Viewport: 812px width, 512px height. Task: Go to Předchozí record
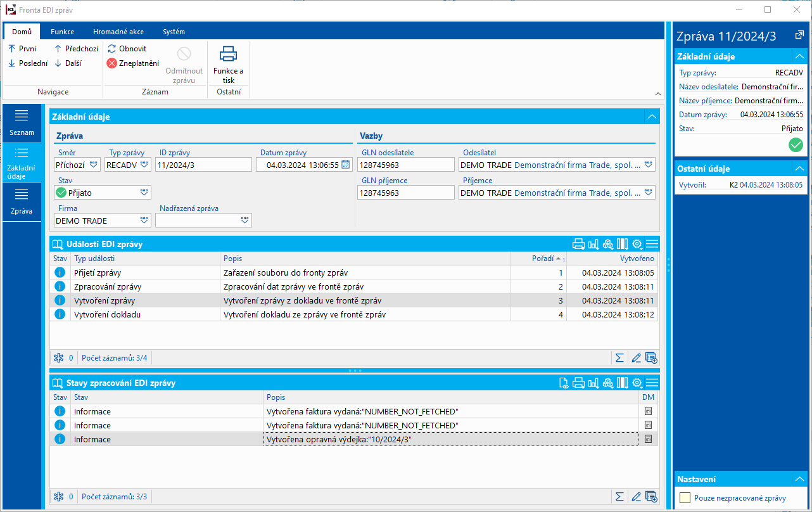[x=76, y=49]
